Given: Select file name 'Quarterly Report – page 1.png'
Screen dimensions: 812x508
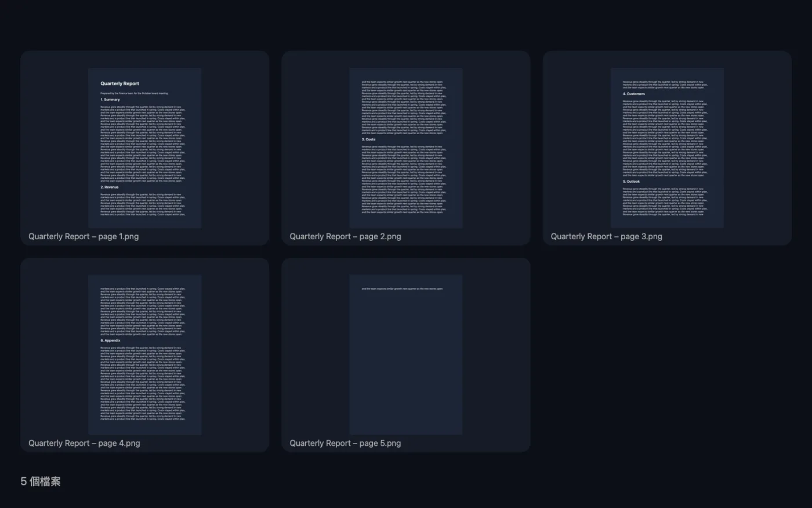Looking at the screenshot, I should 84,236.
